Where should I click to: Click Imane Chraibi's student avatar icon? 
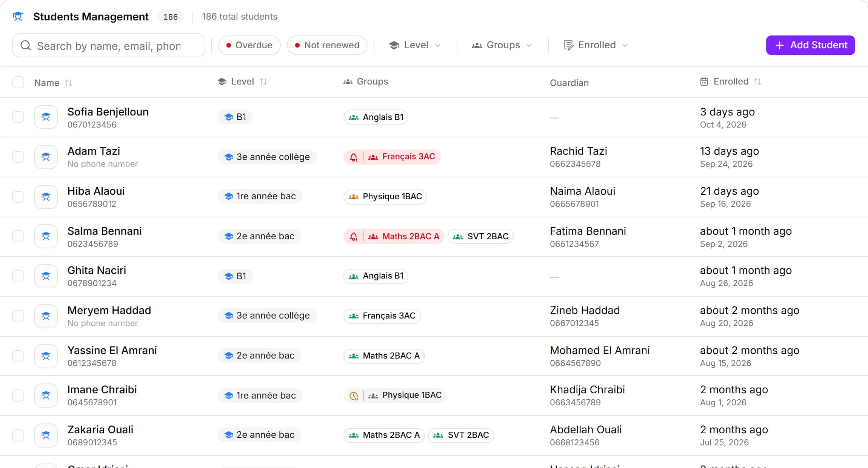pos(46,395)
